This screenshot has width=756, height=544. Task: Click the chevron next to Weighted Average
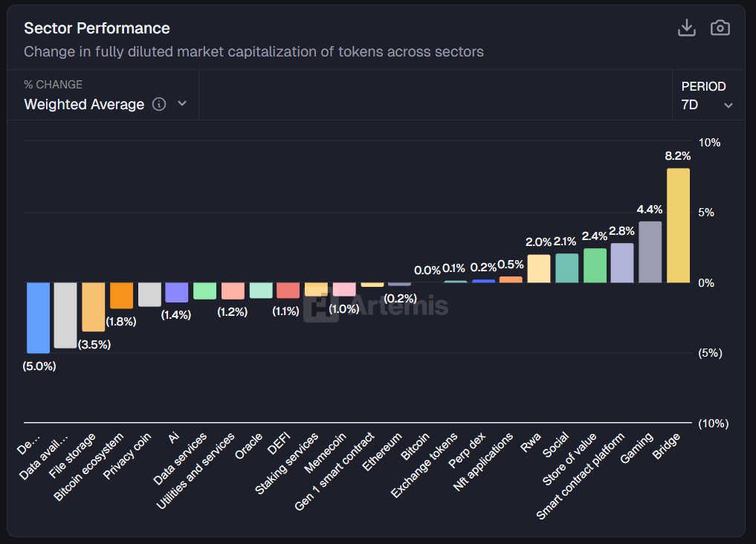pos(182,105)
